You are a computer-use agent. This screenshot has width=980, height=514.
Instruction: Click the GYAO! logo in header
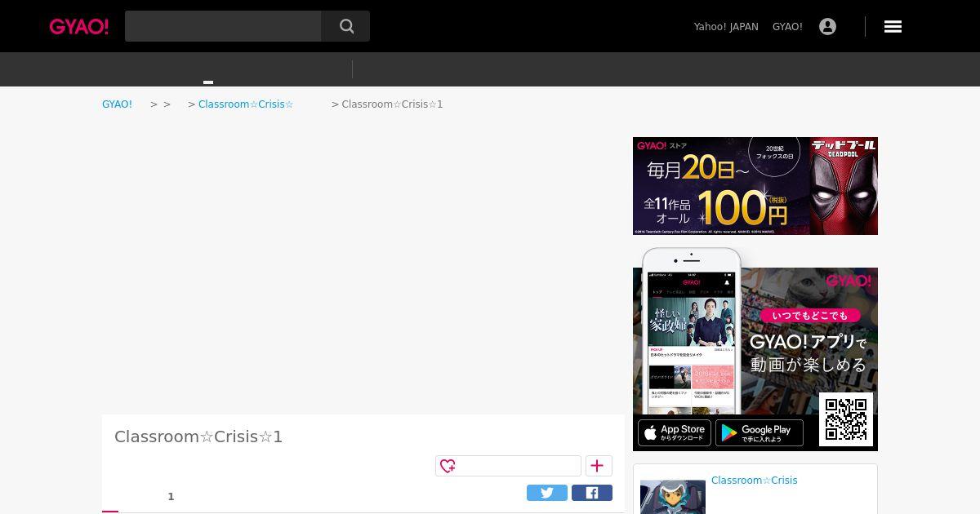(x=79, y=27)
